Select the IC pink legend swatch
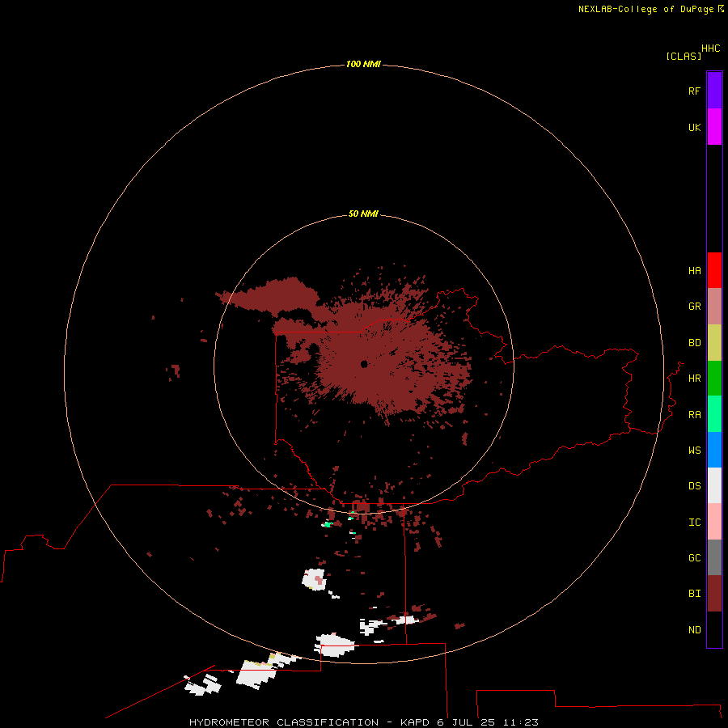The image size is (728, 728). pos(714,522)
